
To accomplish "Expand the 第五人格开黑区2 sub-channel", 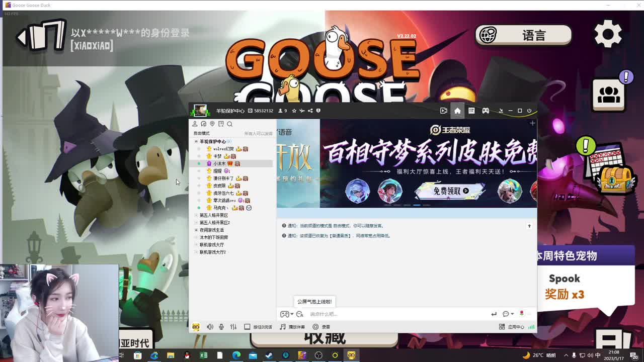I will [196, 223].
